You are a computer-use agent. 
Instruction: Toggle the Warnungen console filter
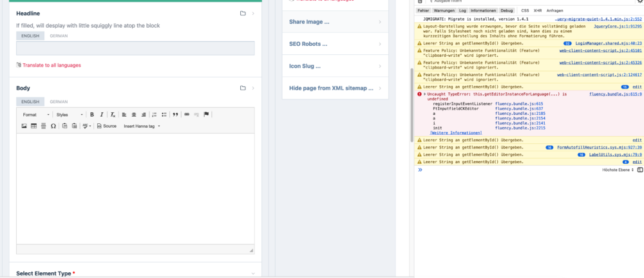coord(444,11)
